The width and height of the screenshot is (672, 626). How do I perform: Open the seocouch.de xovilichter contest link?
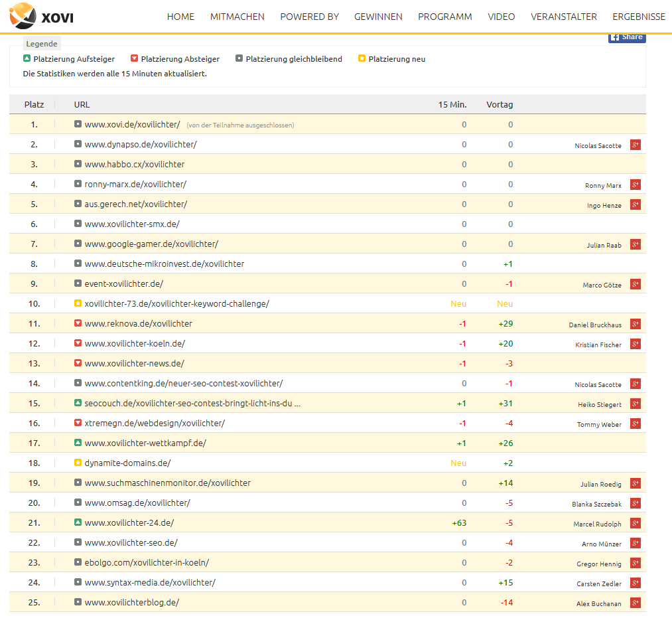192,403
